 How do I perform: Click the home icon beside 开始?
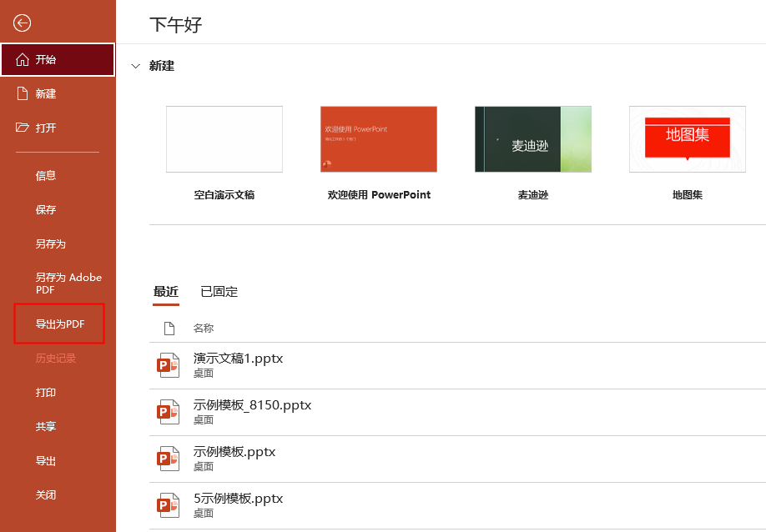(x=23, y=59)
